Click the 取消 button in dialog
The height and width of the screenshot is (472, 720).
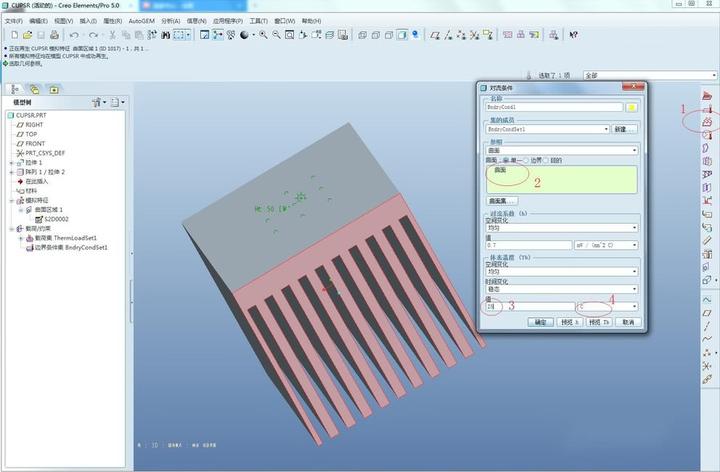(x=628, y=322)
